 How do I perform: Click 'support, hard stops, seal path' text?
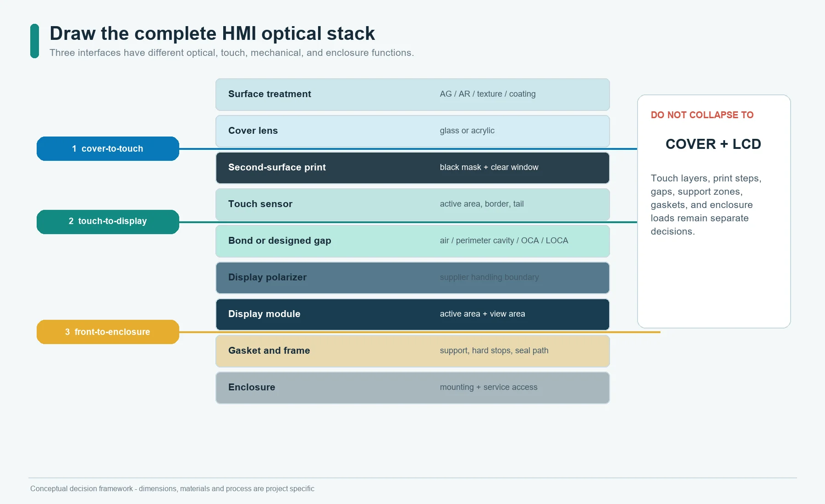click(494, 351)
